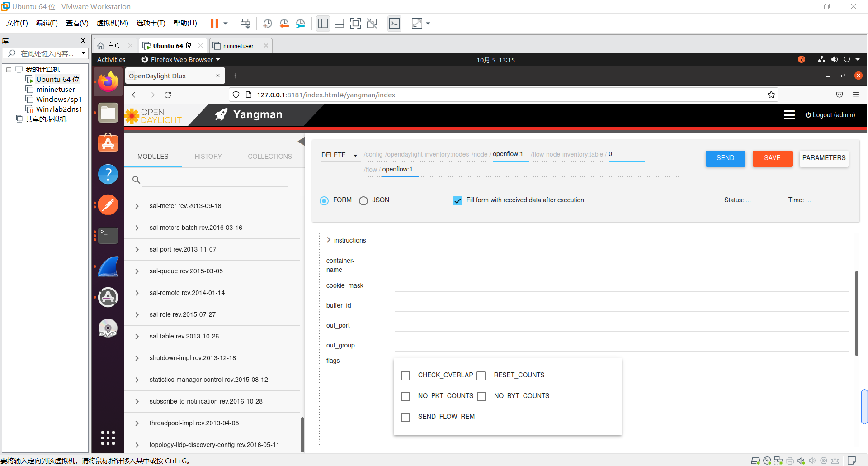Open the Files app in the dock
This screenshot has width=868, height=466.
(108, 113)
